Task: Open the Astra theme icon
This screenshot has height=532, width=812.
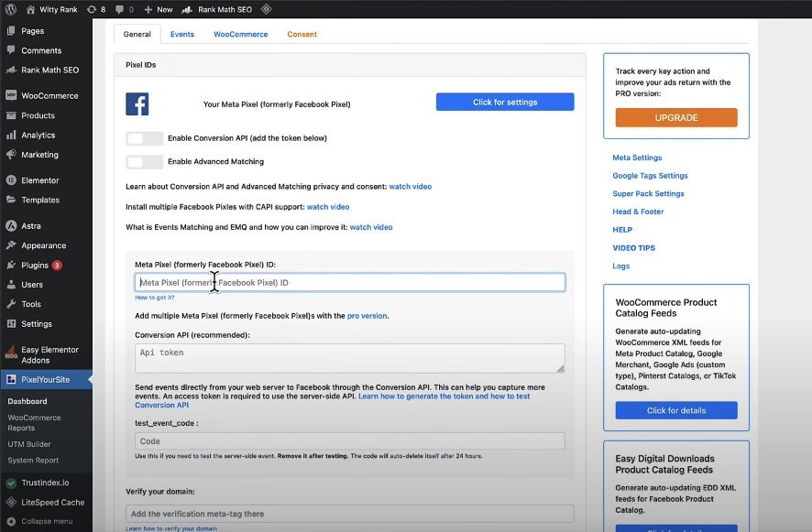Action: pyautogui.click(x=11, y=225)
